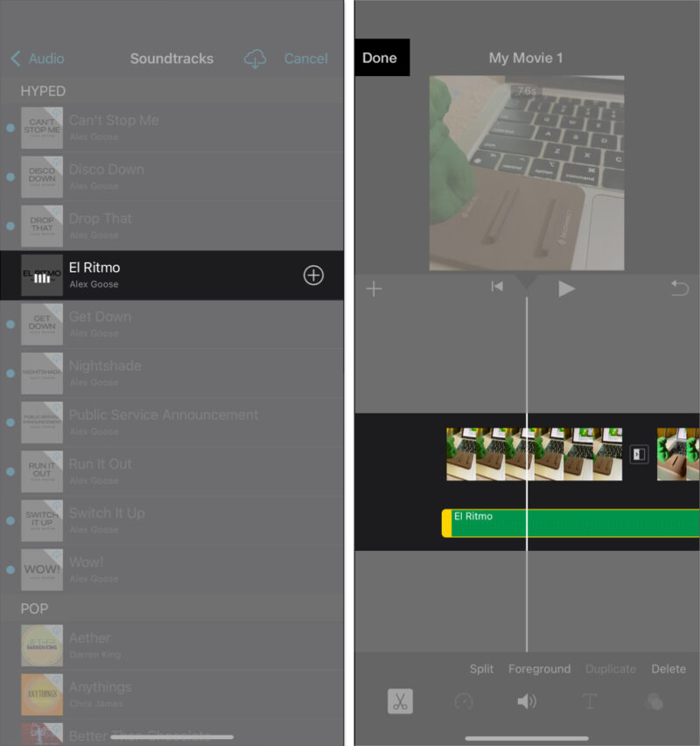Select Foreground from the clip actions menu
The width and height of the screenshot is (700, 746).
[539, 668]
